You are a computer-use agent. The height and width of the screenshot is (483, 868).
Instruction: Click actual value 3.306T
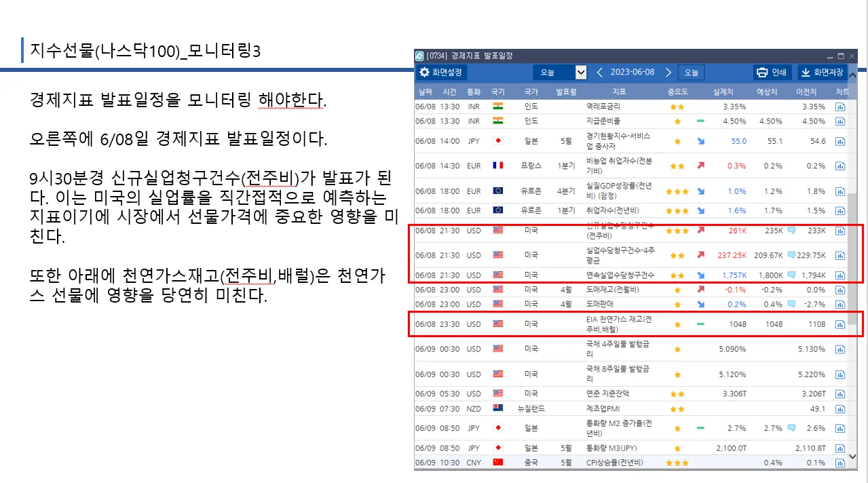click(x=735, y=393)
